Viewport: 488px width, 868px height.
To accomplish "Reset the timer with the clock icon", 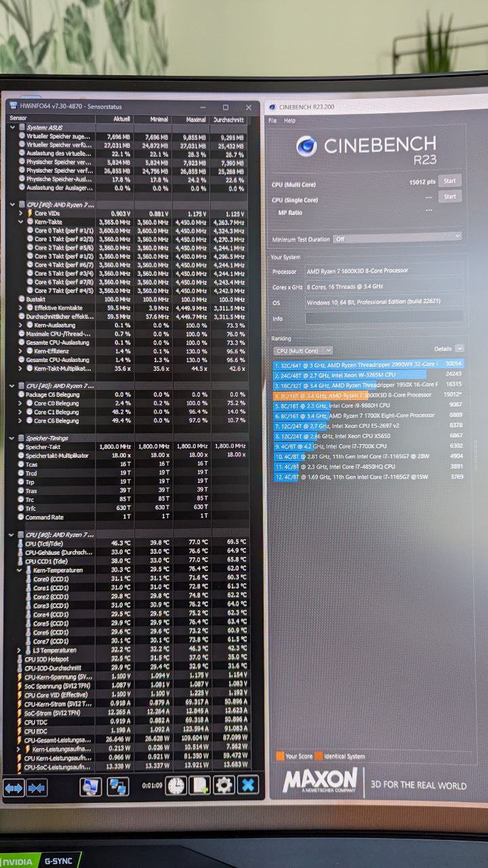I will pos(176,785).
